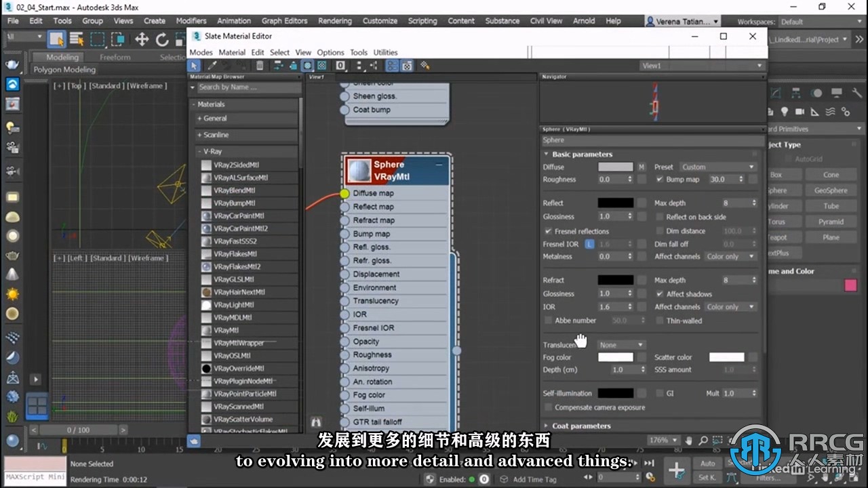Enable Dim distance checkbox
Screen dimensions: 868x488
click(x=660, y=231)
